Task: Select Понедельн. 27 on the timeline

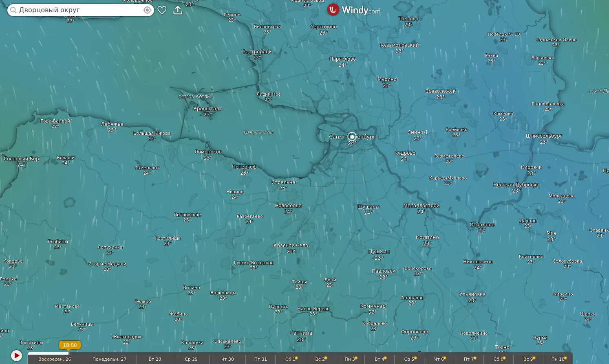Action: (109, 359)
